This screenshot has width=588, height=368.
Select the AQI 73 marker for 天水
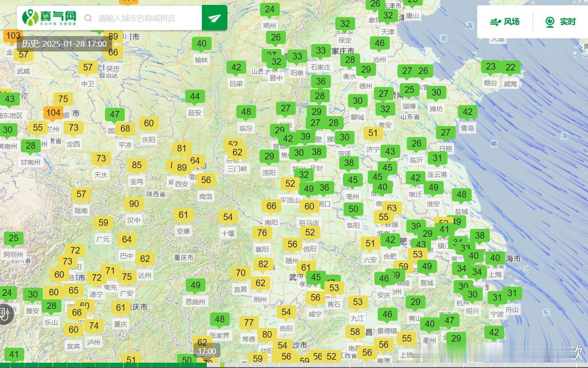101,158
